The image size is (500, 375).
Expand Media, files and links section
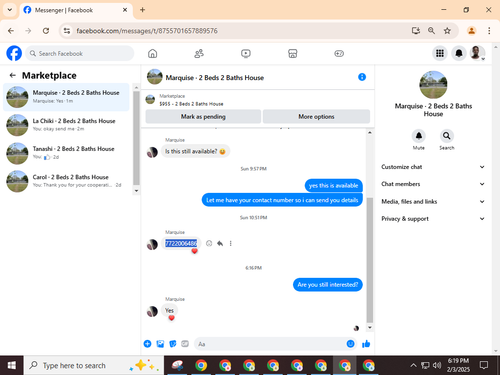tap(433, 201)
